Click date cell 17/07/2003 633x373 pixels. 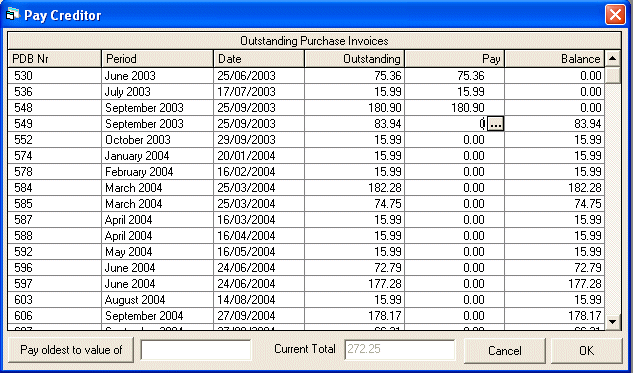[259, 92]
